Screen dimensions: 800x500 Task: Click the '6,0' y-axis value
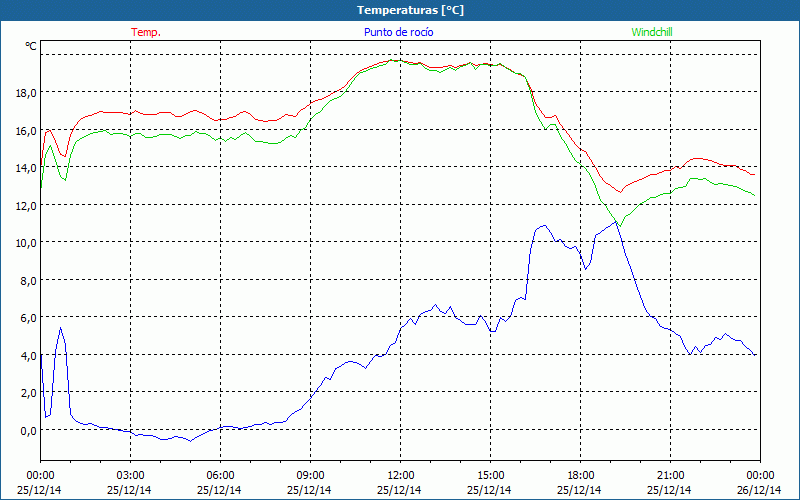(x=29, y=318)
